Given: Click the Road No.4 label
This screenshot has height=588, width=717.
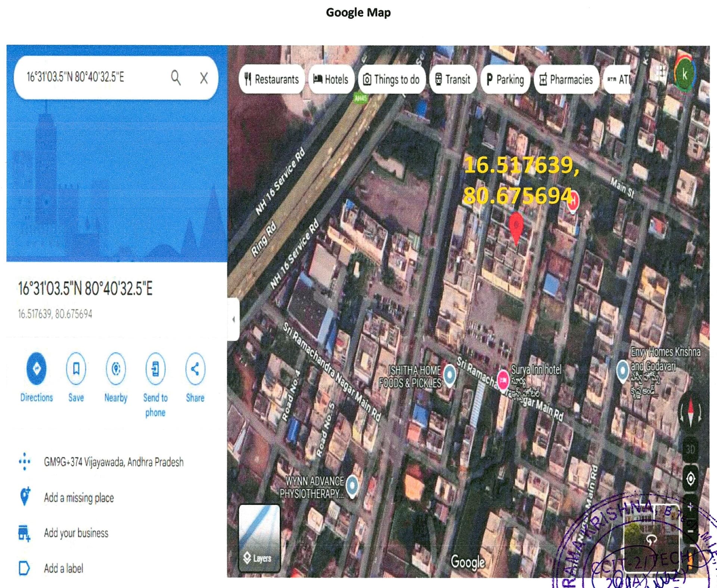Looking at the screenshot, I should click(291, 396).
